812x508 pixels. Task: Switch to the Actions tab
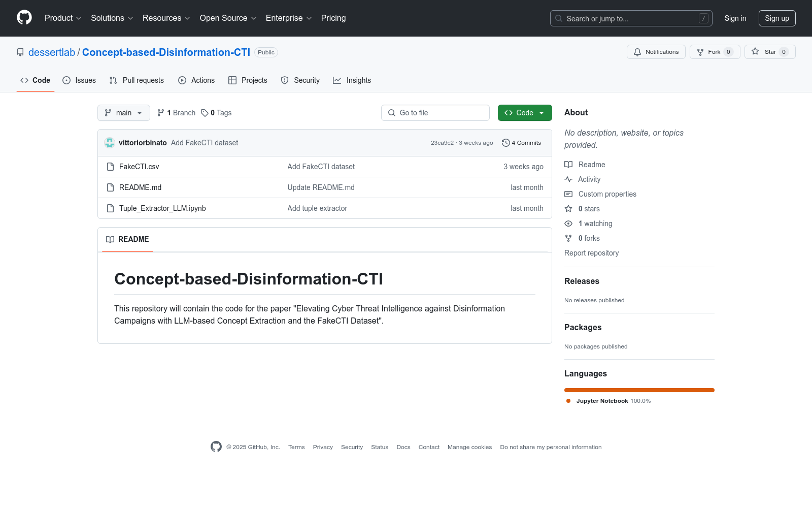point(196,80)
